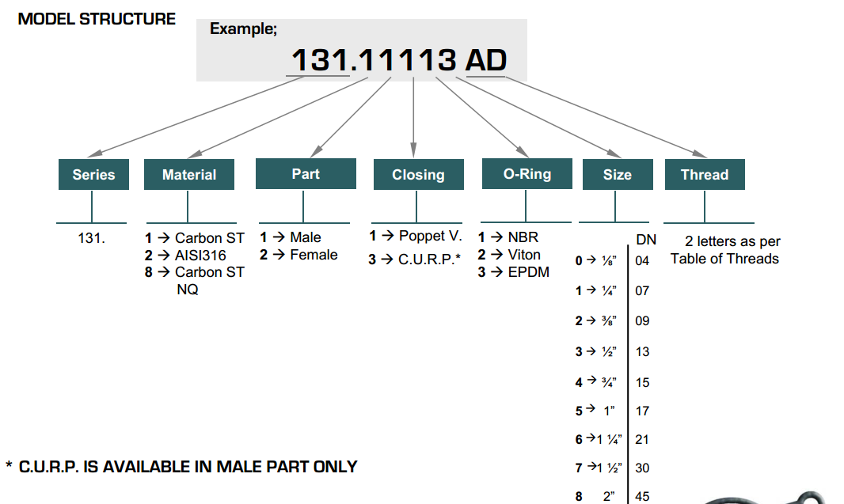Image resolution: width=844 pixels, height=504 pixels.
Task: Click the MODEL STRUCTURE heading
Action: click(x=97, y=19)
